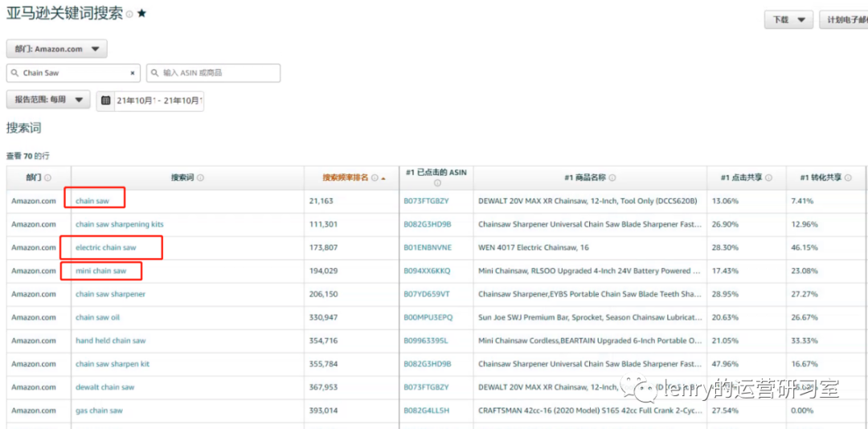Image resolution: width=868 pixels, height=429 pixels.
Task: Open ASIN link B07YD659VT
Action: 426,294
